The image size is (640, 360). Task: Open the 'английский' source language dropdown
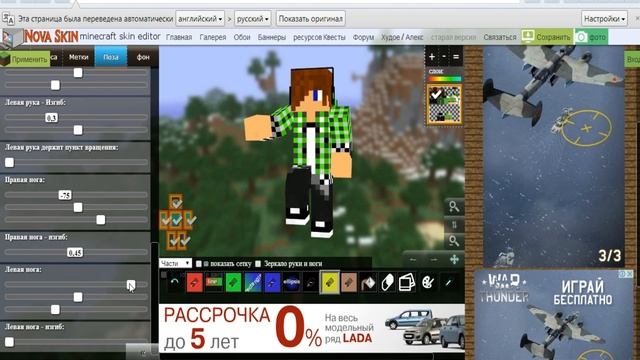[x=200, y=19]
